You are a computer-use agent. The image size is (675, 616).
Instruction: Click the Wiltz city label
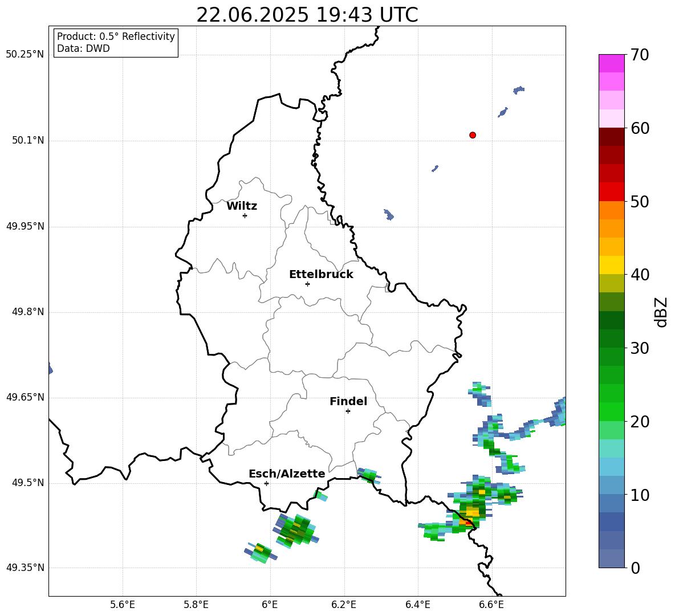[242, 206]
